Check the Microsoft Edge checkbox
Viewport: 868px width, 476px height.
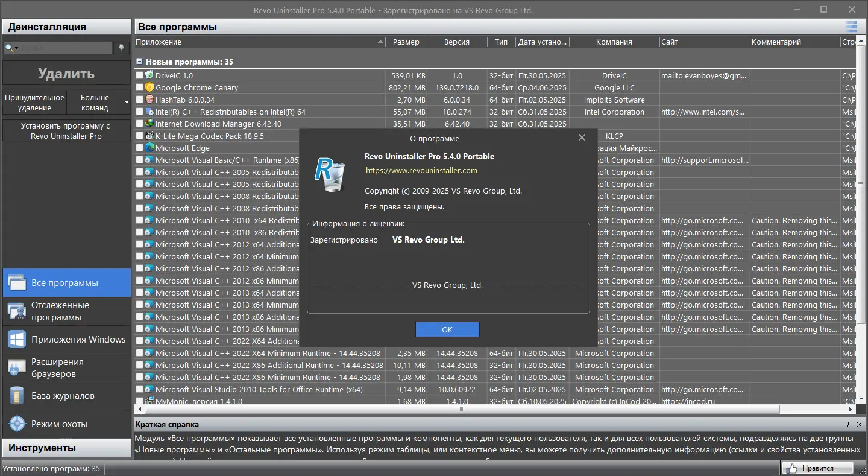point(139,148)
